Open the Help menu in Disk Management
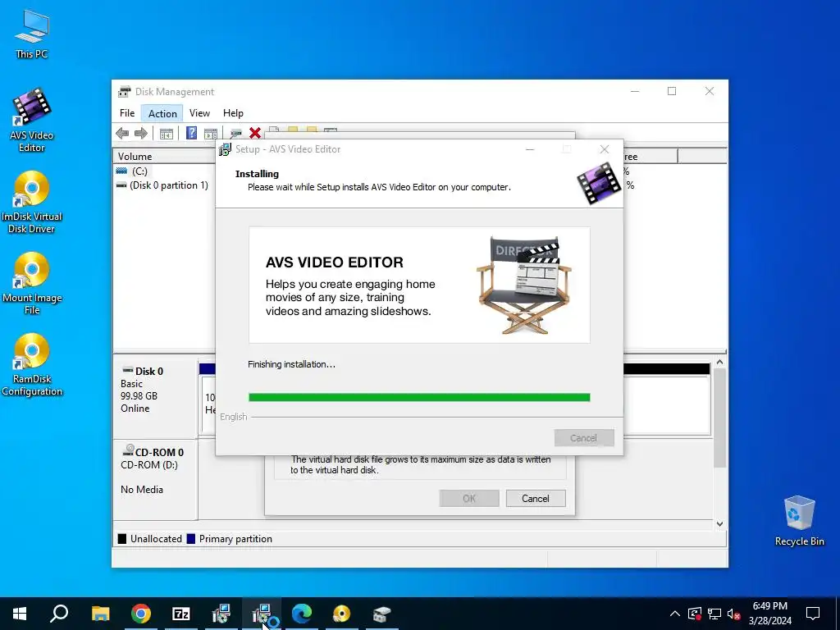Image resolution: width=840 pixels, height=630 pixels. click(233, 113)
